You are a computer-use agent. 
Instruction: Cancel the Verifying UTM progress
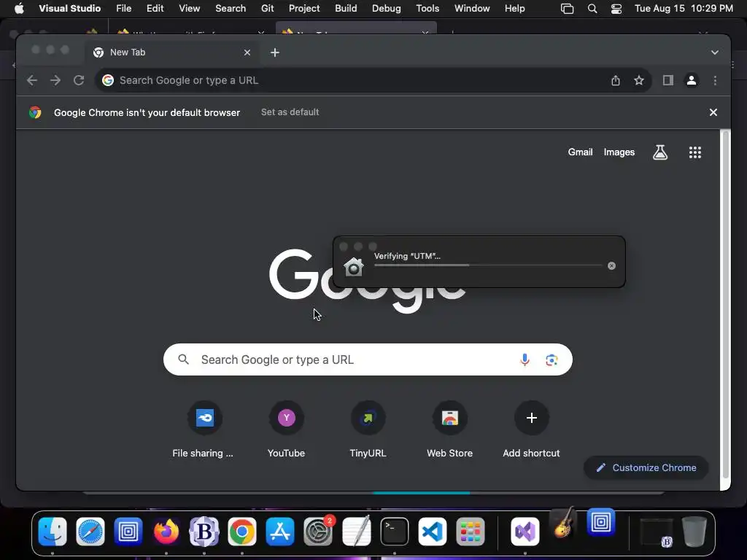point(612,265)
